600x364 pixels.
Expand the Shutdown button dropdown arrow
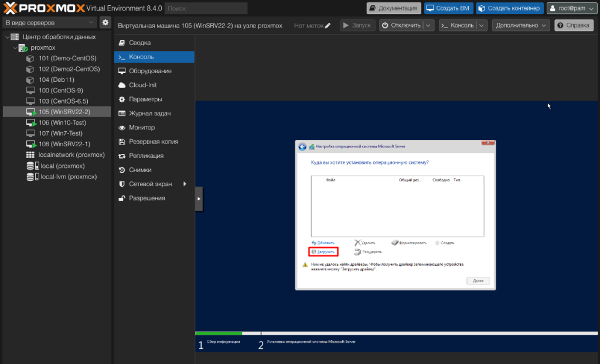tap(428, 26)
